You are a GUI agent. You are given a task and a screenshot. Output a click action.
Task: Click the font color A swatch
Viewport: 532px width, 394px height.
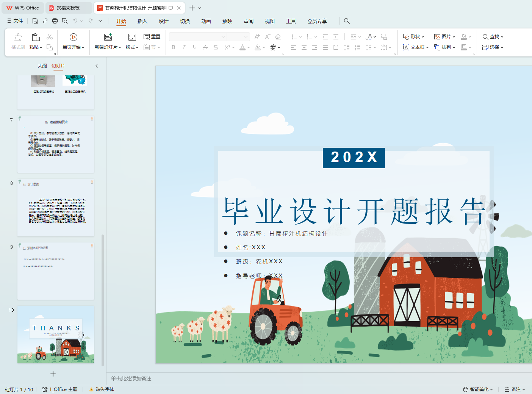[x=243, y=47]
